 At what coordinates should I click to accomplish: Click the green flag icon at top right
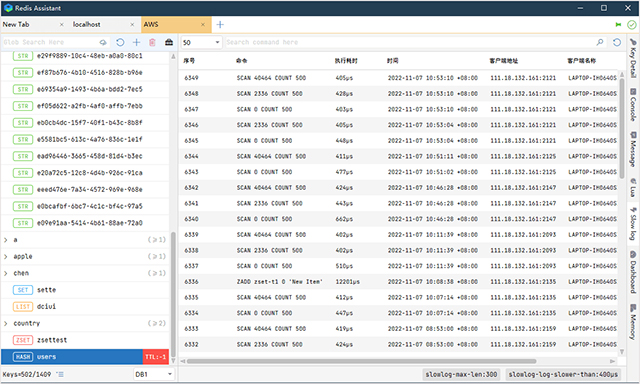point(618,25)
